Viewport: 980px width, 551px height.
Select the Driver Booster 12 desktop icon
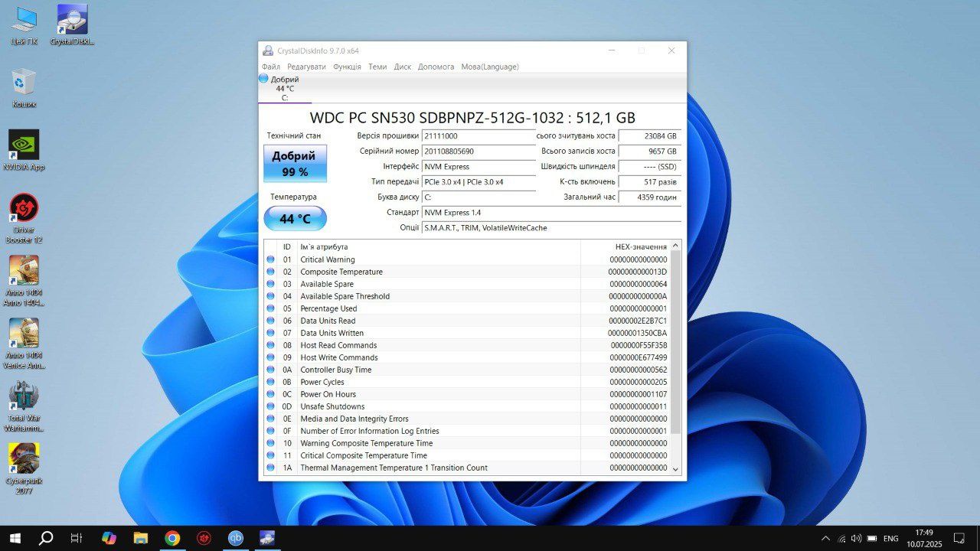(24, 218)
